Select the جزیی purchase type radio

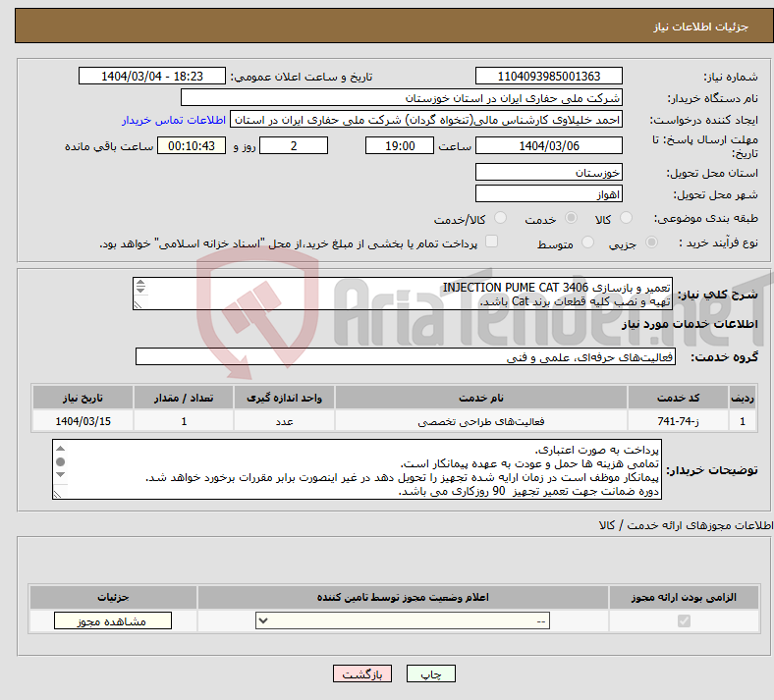pyautogui.click(x=651, y=242)
